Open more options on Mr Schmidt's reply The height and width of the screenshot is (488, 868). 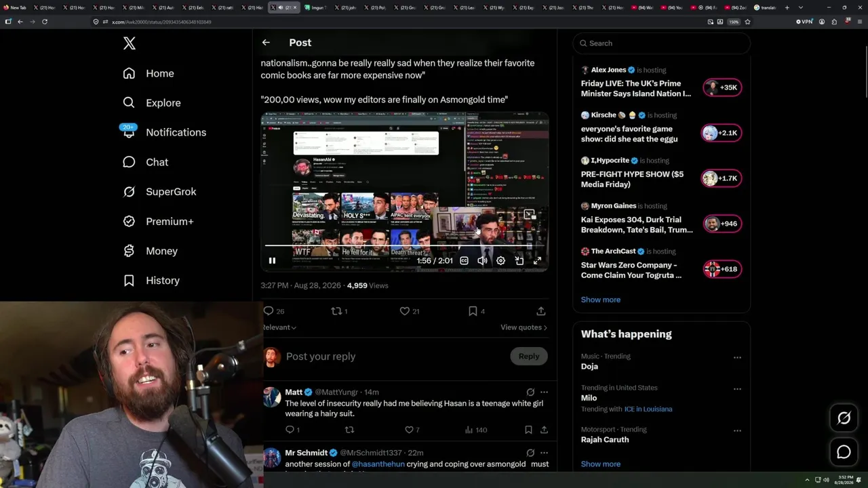point(544,453)
